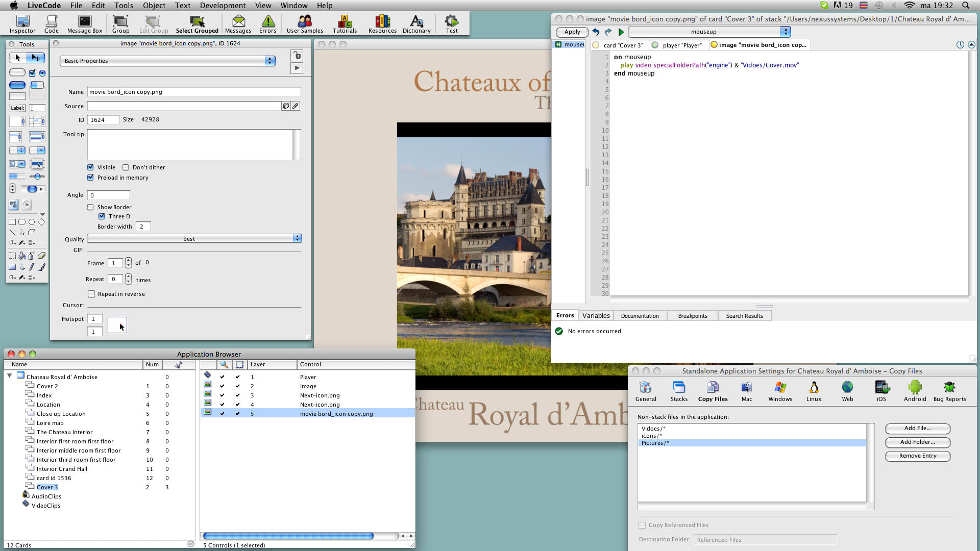This screenshot has width=980, height=551.
Task: Open the Basic Properties dropdown
Action: pos(167,61)
